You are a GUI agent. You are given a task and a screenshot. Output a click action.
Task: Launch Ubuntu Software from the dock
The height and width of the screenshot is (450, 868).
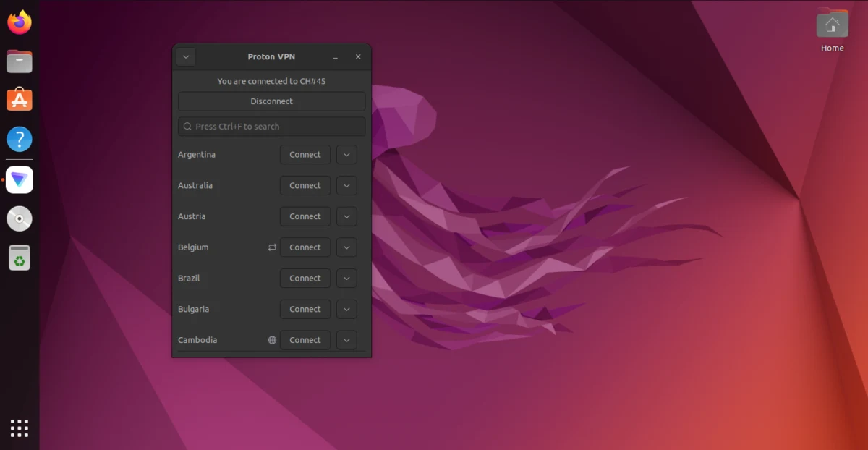pos(20,100)
